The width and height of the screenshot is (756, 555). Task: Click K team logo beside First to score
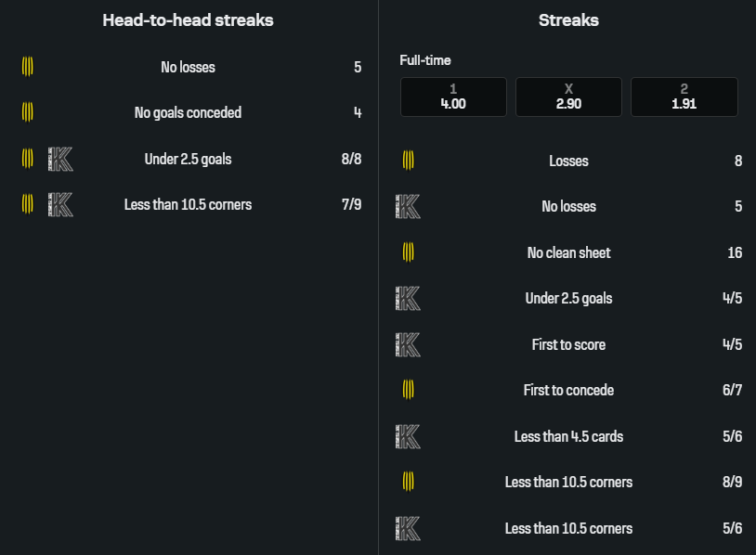click(x=408, y=344)
